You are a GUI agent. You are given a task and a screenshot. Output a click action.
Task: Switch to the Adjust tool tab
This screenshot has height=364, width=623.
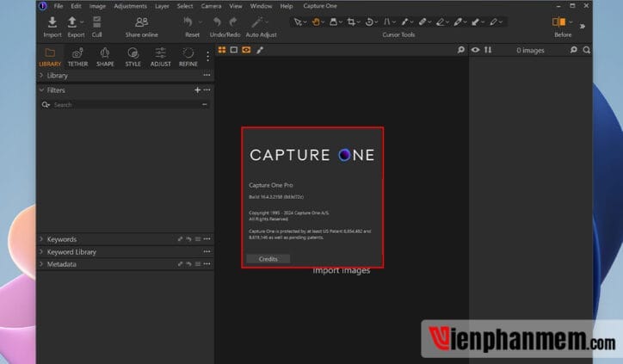pyautogui.click(x=161, y=57)
